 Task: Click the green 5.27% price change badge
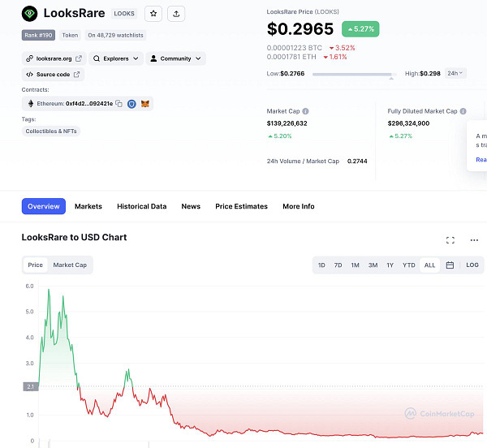click(360, 29)
